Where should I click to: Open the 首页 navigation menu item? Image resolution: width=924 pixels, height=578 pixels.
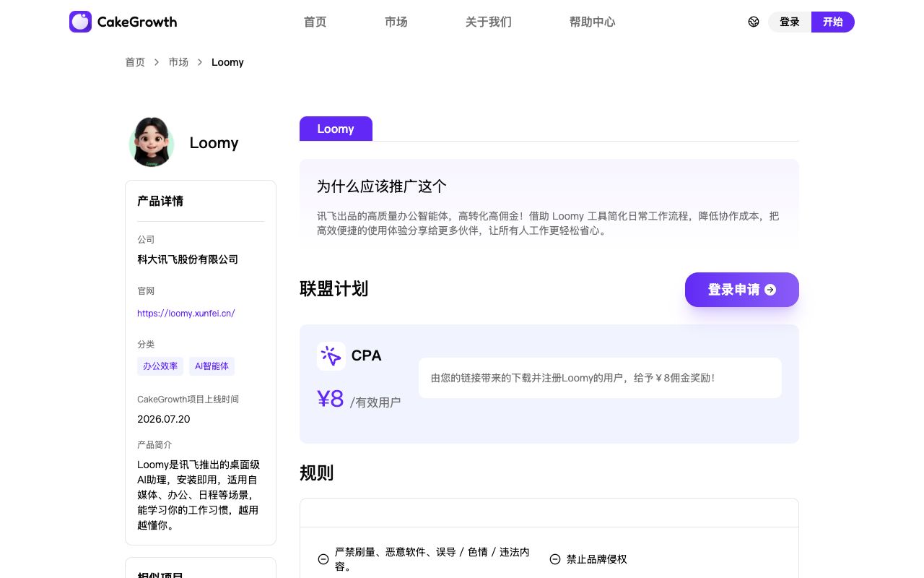point(315,22)
